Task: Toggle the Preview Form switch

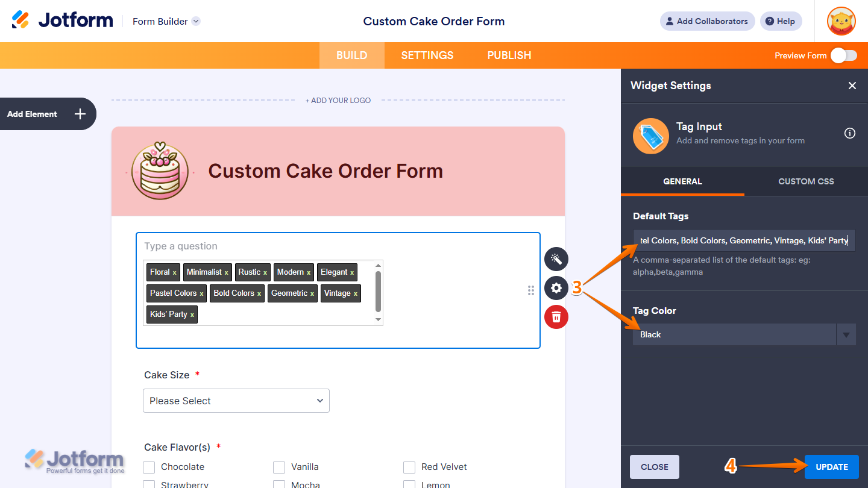Action: 843,55
